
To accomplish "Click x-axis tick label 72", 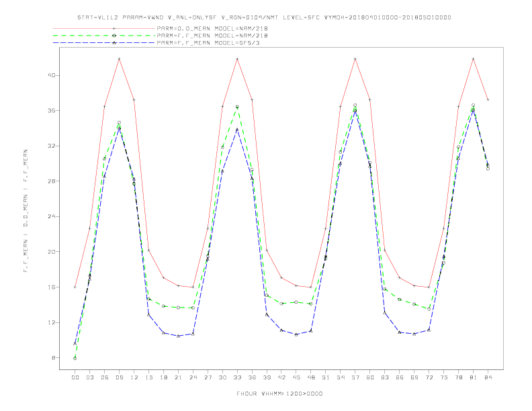I will 429,377.
